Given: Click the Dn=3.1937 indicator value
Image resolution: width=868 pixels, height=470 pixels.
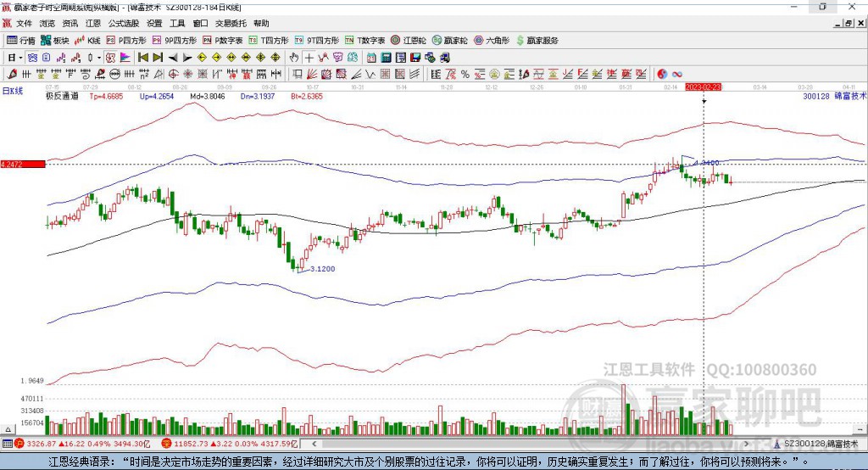Looking at the screenshot, I should [258, 96].
